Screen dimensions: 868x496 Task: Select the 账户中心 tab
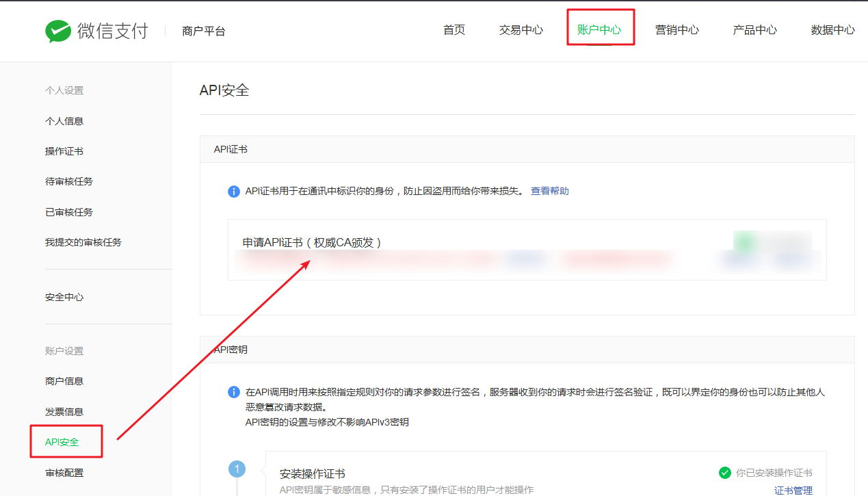pos(599,30)
